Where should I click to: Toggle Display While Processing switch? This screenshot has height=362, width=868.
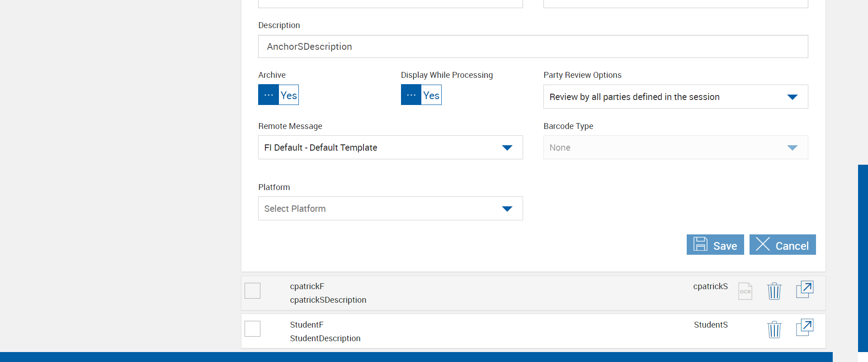[x=421, y=95]
